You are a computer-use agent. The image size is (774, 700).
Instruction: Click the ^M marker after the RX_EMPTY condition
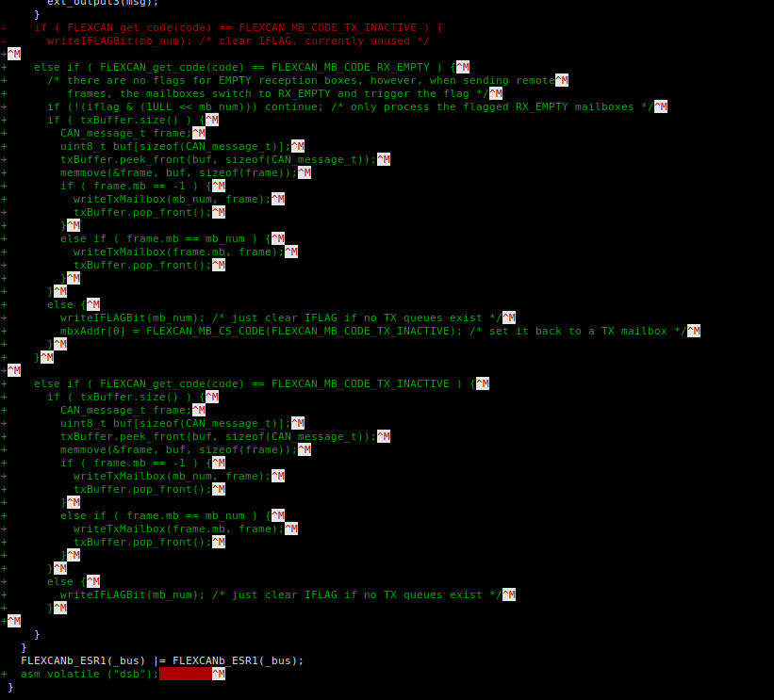[x=462, y=67]
